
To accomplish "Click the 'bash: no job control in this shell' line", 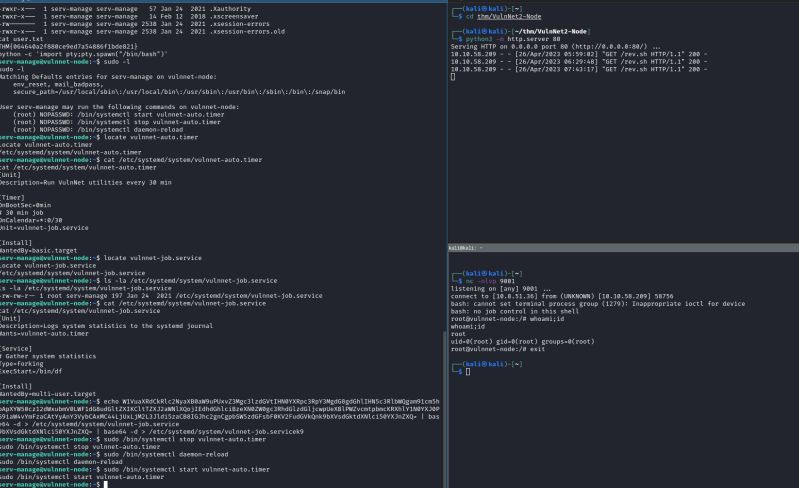I will point(515,311).
